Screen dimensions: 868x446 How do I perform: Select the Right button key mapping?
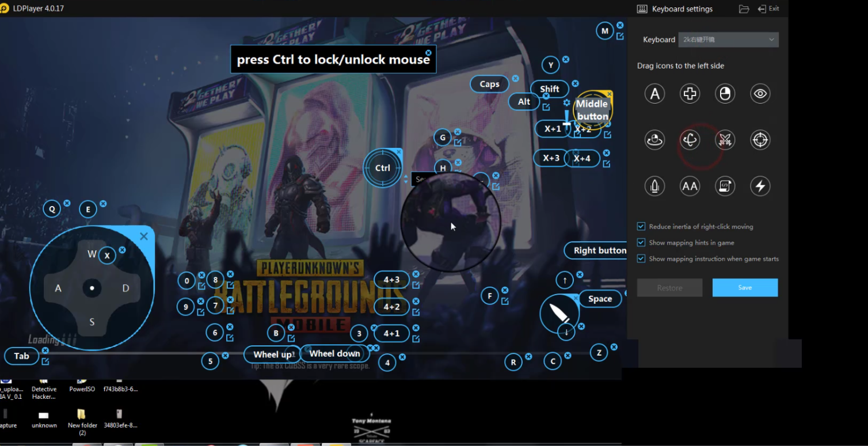pos(596,250)
